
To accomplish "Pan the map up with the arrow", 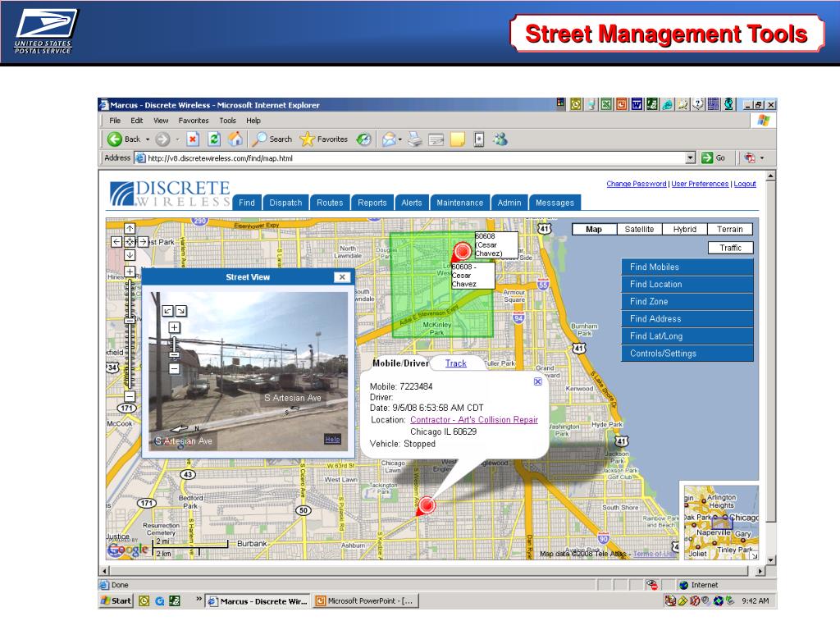I will (x=130, y=229).
